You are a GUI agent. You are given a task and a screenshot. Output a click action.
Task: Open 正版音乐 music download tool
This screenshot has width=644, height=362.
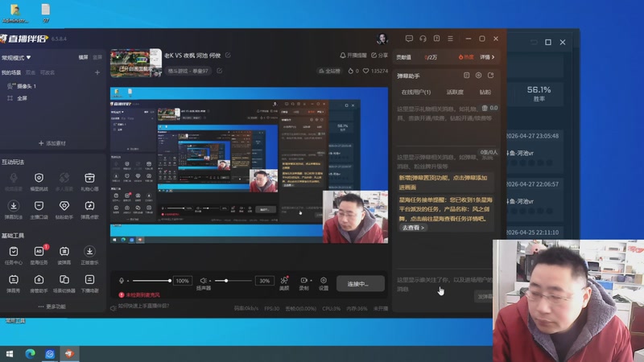[89, 255]
